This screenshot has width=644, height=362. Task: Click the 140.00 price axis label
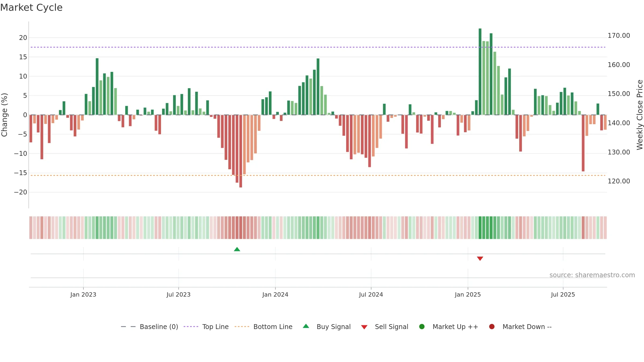tap(619, 123)
